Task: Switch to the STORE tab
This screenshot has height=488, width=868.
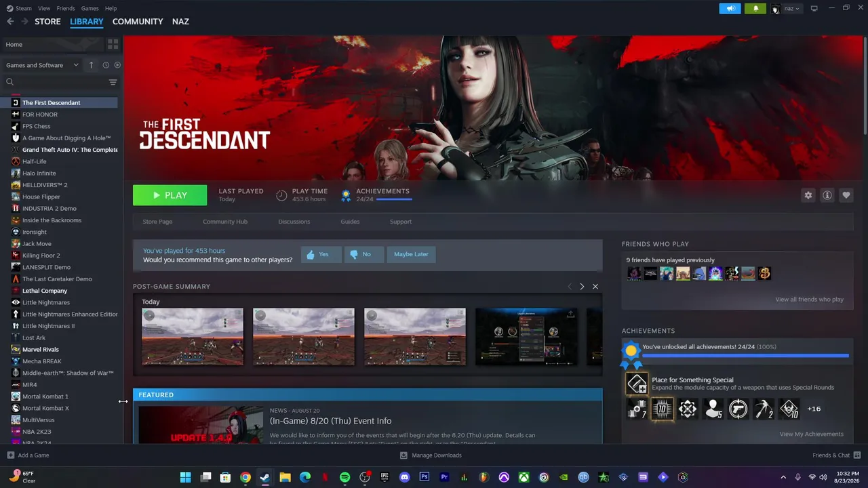Action: tap(47, 22)
